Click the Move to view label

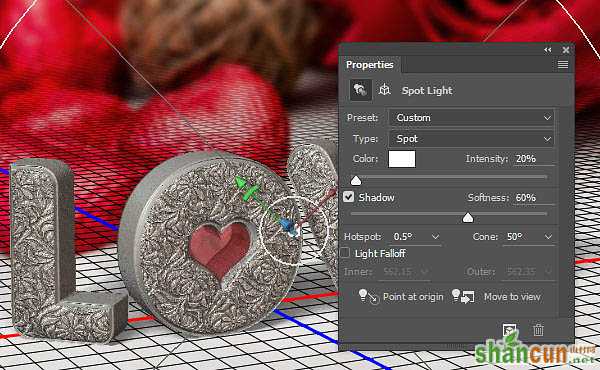(512, 297)
